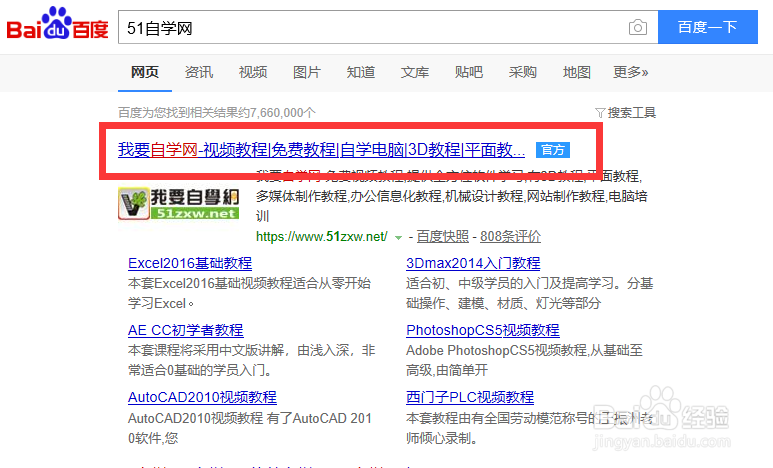The image size is (773, 468).
Task: Select the 网页 tab
Action: [x=144, y=72]
